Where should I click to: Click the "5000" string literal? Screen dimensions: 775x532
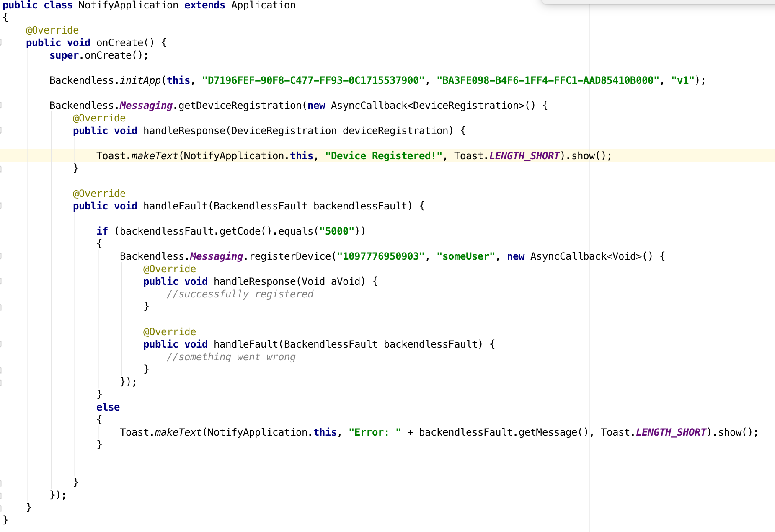337,231
